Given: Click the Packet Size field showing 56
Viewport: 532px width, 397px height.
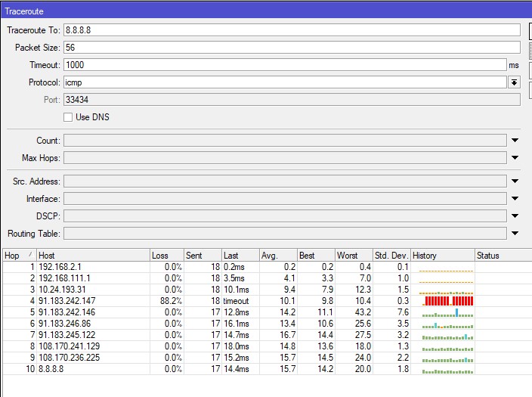Looking at the screenshot, I should tap(292, 47).
